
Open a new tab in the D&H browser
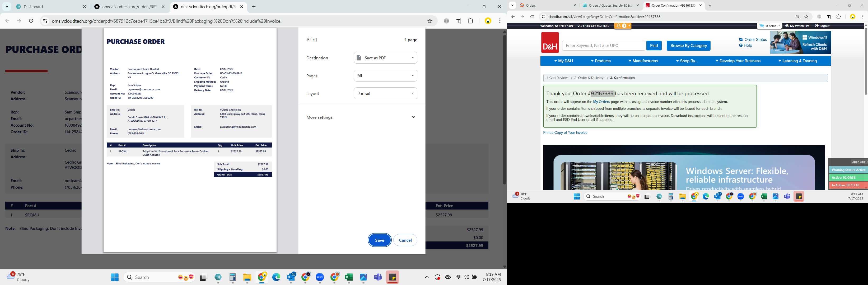click(710, 5)
